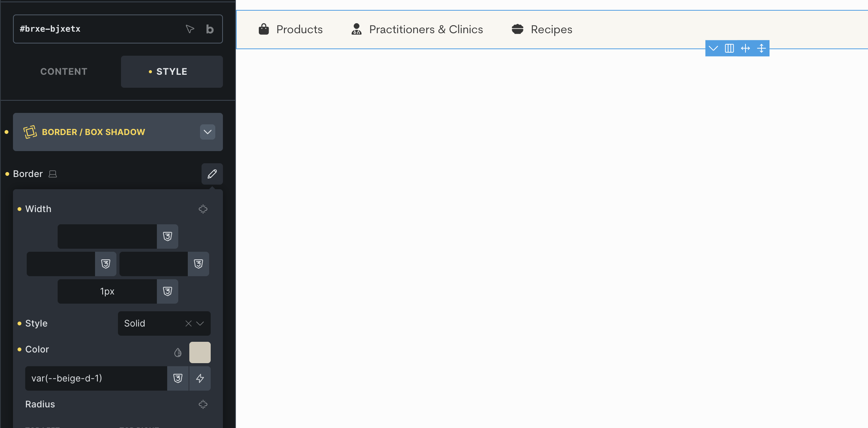This screenshot has width=868, height=428.
Task: Select the Style tab
Action: [171, 72]
